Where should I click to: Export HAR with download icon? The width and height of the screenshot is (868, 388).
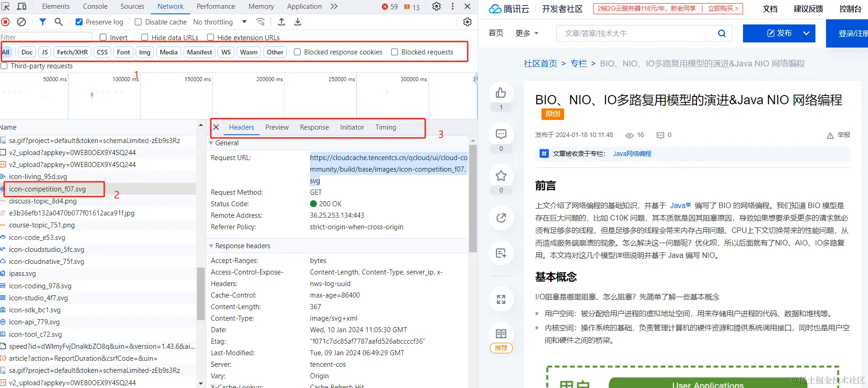297,22
